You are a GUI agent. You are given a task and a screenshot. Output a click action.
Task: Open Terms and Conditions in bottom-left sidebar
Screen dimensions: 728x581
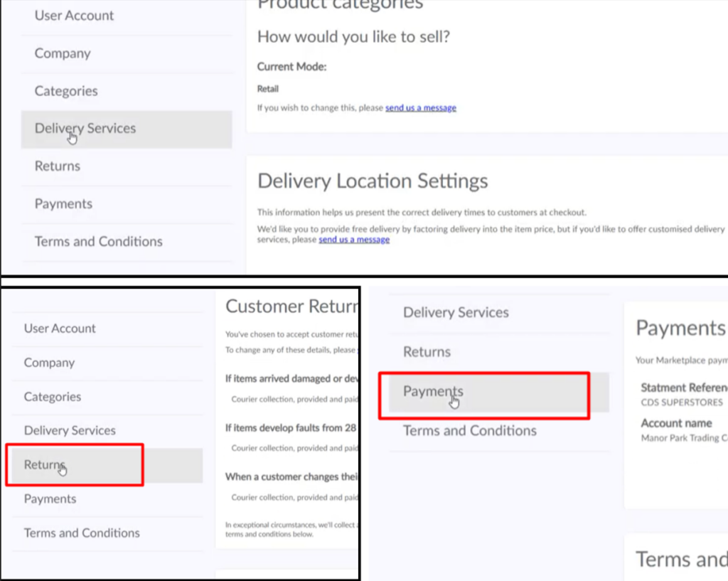107,533
